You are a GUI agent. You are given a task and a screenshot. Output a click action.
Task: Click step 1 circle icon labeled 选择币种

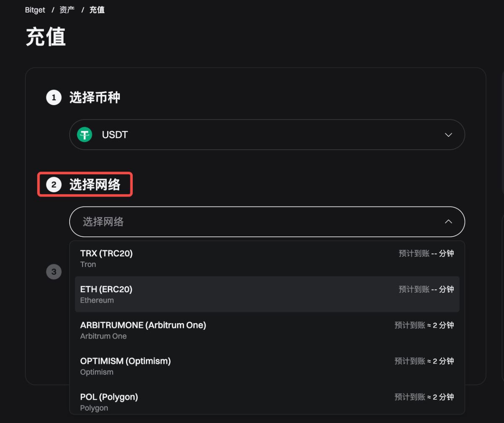coord(53,97)
